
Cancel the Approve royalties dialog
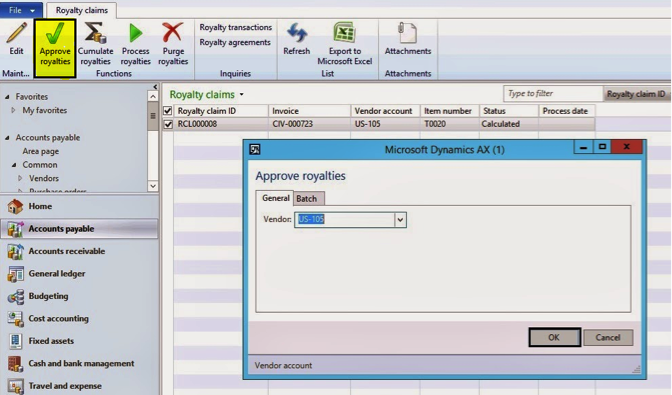coord(608,337)
